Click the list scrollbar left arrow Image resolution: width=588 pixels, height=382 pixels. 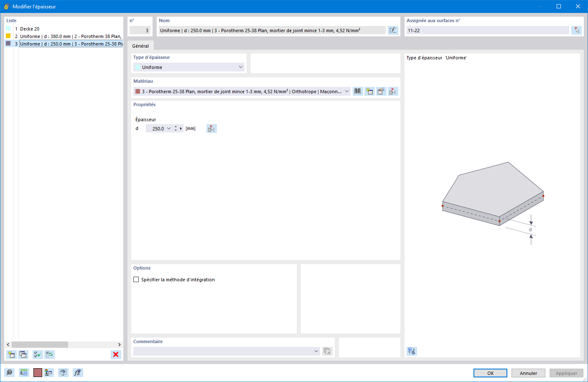[x=8, y=344]
